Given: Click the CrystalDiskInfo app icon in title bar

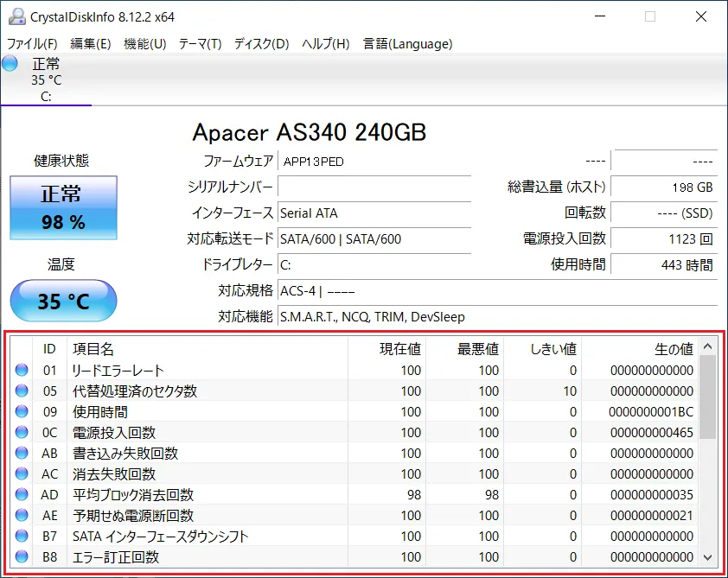Looking at the screenshot, I should pos(16,16).
